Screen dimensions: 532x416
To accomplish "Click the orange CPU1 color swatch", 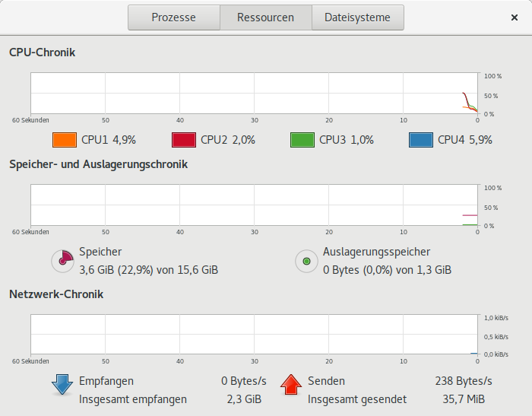I will tap(65, 140).
